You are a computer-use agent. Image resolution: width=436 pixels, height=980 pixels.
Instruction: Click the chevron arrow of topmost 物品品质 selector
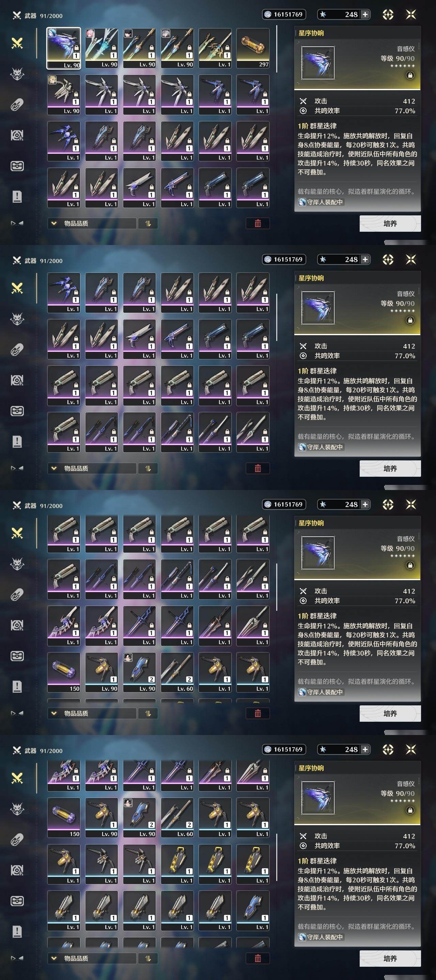point(54,223)
